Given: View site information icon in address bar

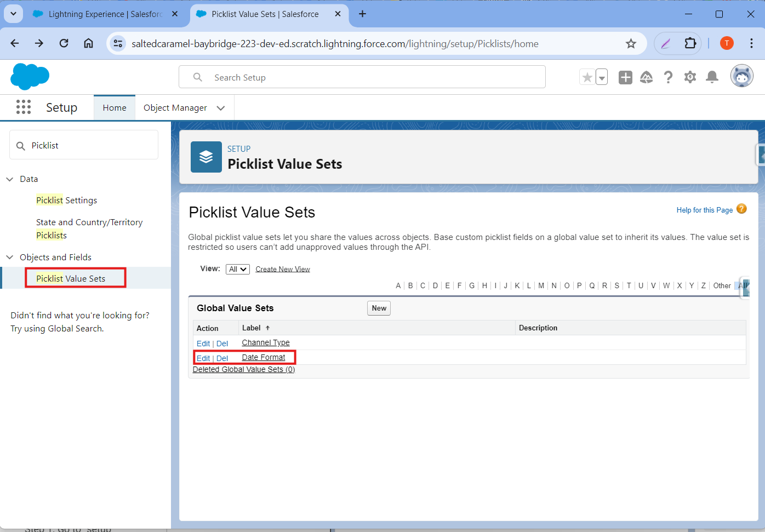Looking at the screenshot, I should tap(118, 43).
